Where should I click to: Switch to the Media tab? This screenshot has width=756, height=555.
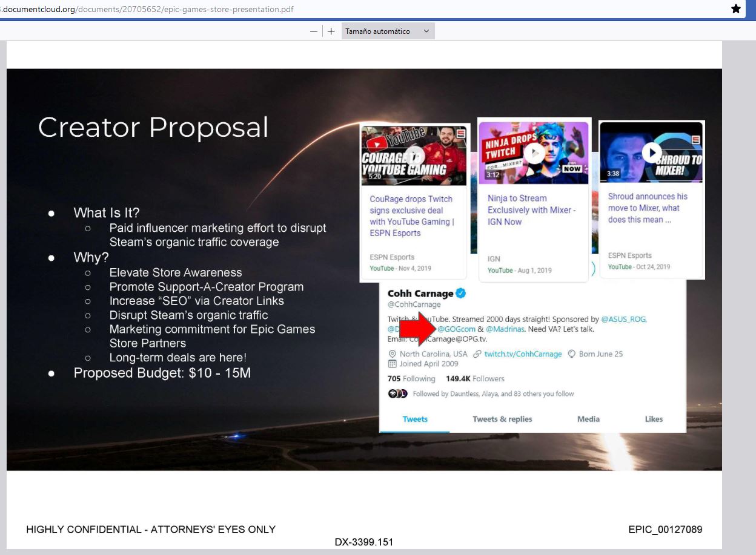tap(588, 419)
